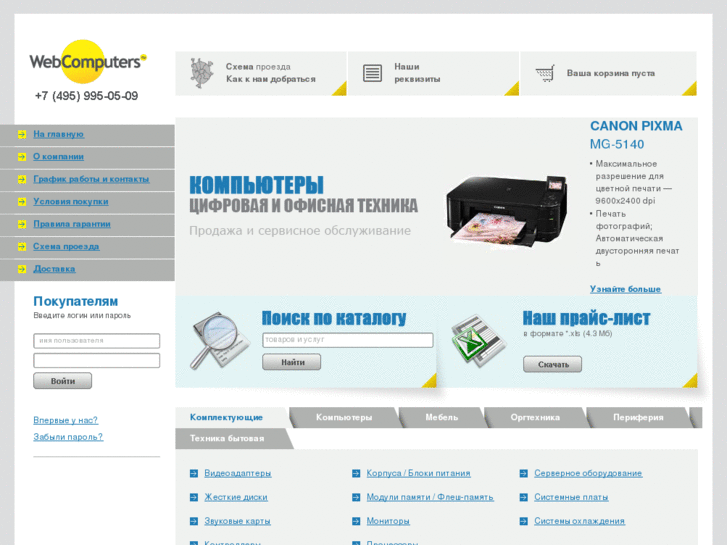Open Правила гарантии page
This screenshot has height=545, width=727.
tap(72, 224)
